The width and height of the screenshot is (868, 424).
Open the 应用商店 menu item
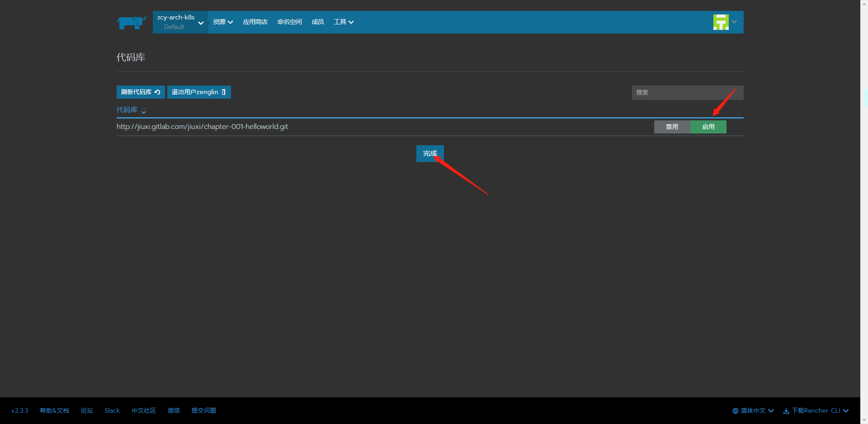coord(255,22)
